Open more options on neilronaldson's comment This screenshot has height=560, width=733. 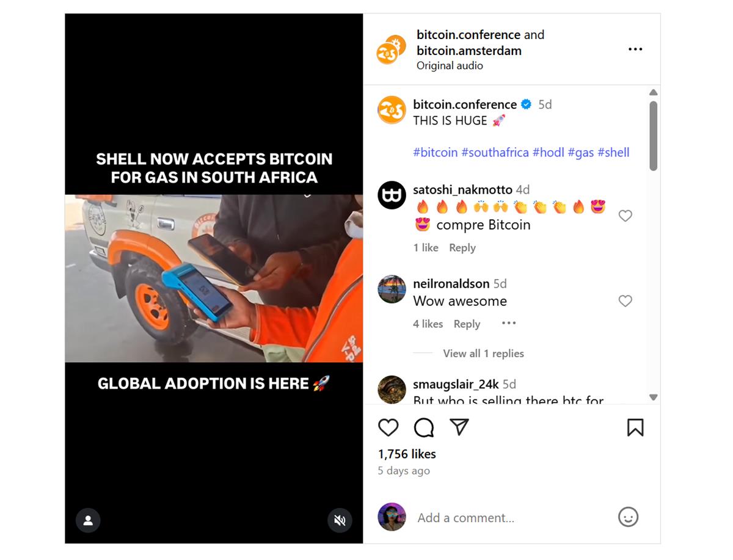tap(509, 323)
